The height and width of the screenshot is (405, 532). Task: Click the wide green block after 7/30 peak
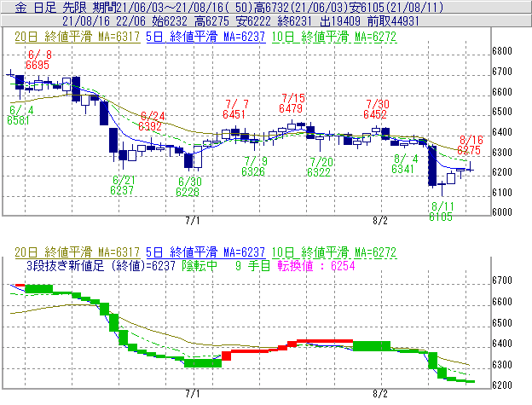(x=372, y=346)
